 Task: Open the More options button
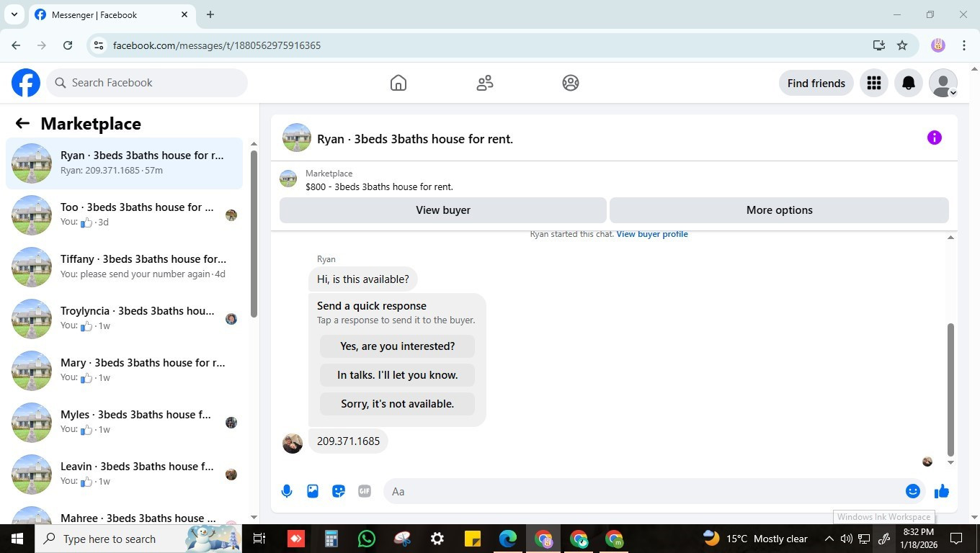click(x=779, y=210)
